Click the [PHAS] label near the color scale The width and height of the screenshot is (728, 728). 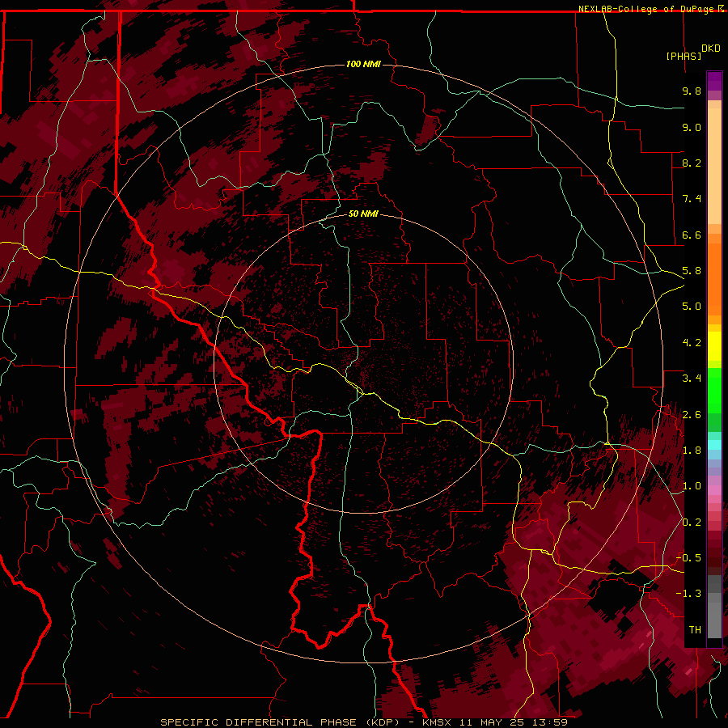pos(684,56)
